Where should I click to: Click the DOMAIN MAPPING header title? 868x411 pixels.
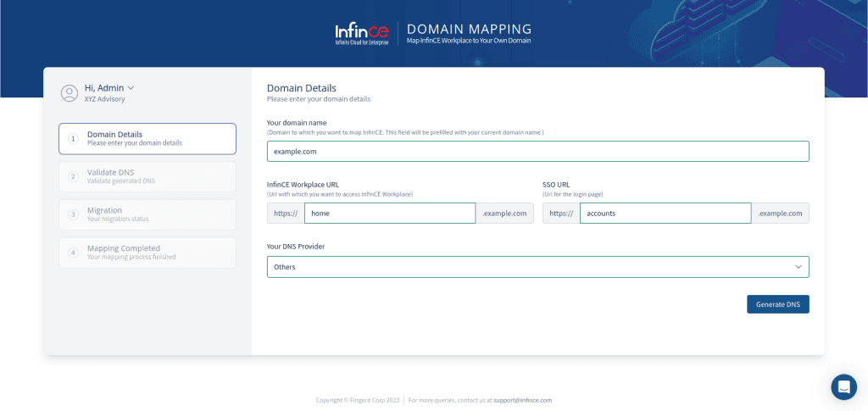(x=469, y=30)
